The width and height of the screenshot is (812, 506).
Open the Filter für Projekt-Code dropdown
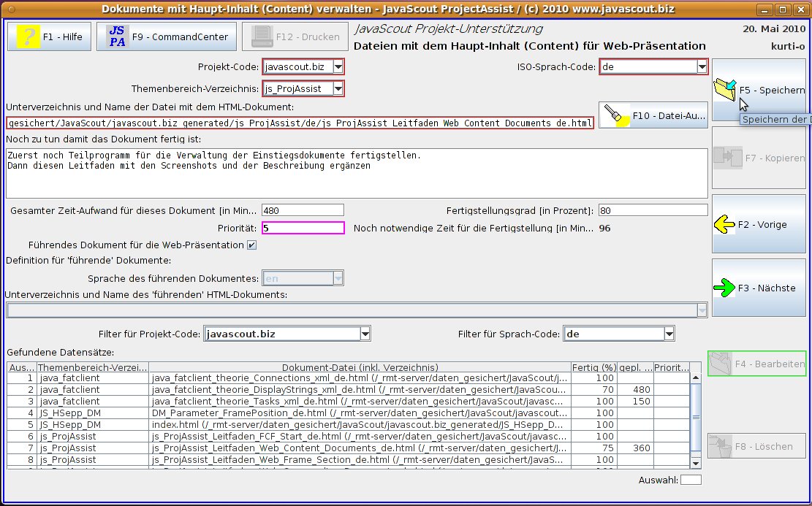click(x=365, y=334)
